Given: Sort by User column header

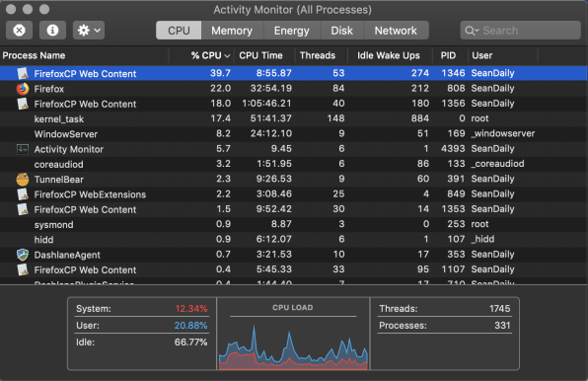Looking at the screenshot, I should pyautogui.click(x=502, y=55).
